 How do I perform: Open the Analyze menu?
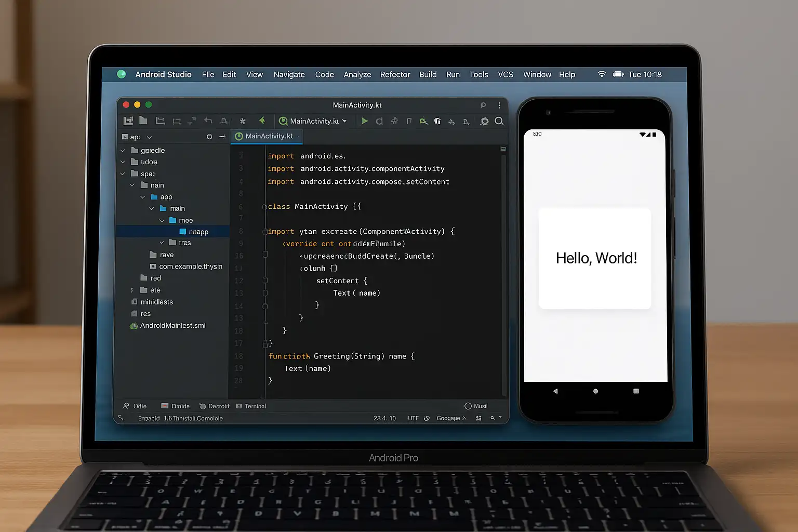click(357, 74)
